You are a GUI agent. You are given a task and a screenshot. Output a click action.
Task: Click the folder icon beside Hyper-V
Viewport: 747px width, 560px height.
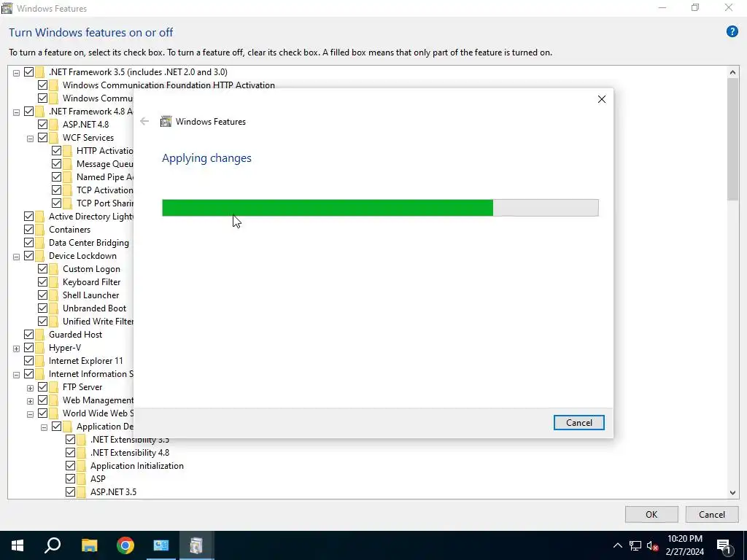point(39,348)
